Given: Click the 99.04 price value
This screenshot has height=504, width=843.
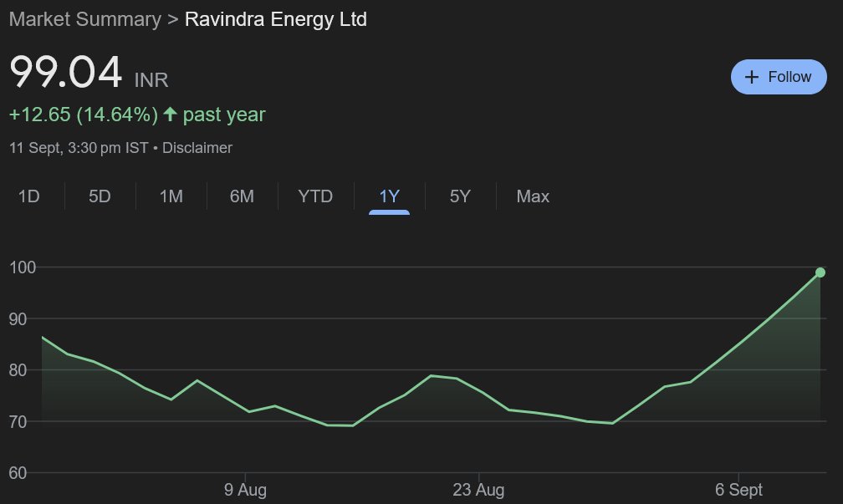Looking at the screenshot, I should click(66, 72).
